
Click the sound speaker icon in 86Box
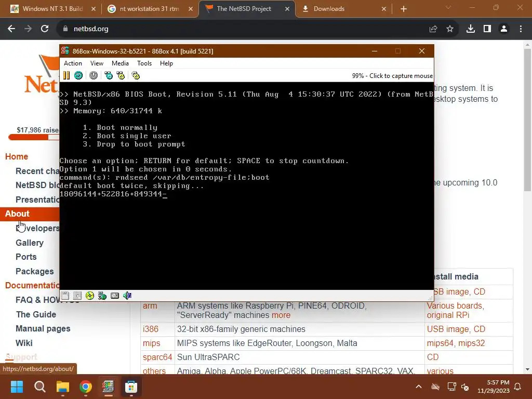click(x=127, y=296)
